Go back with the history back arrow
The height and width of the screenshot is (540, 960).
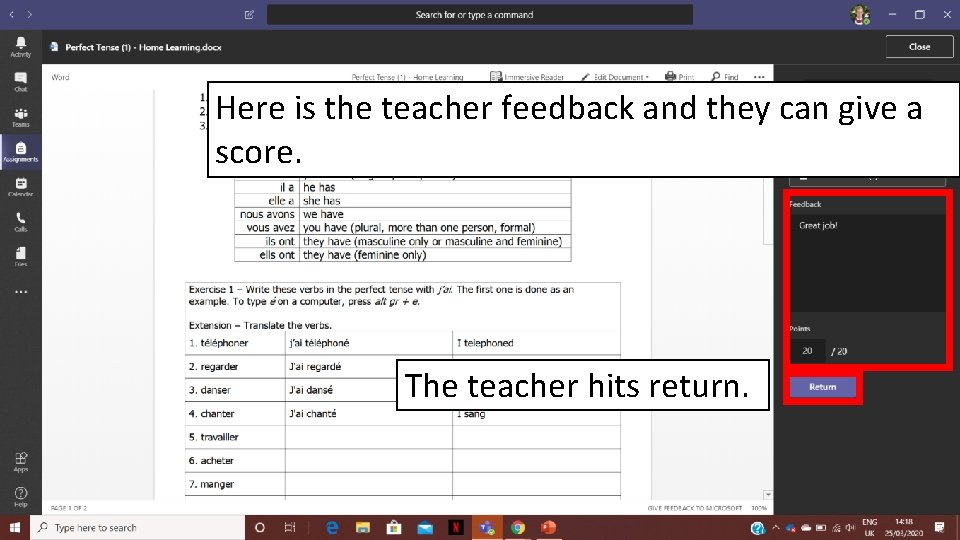coord(12,14)
